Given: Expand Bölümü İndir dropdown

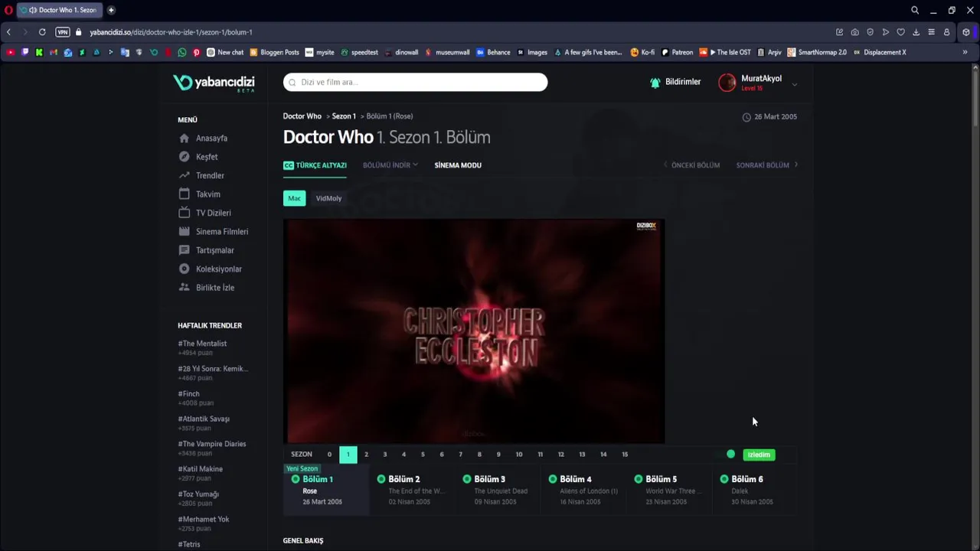Looking at the screenshot, I should point(390,165).
